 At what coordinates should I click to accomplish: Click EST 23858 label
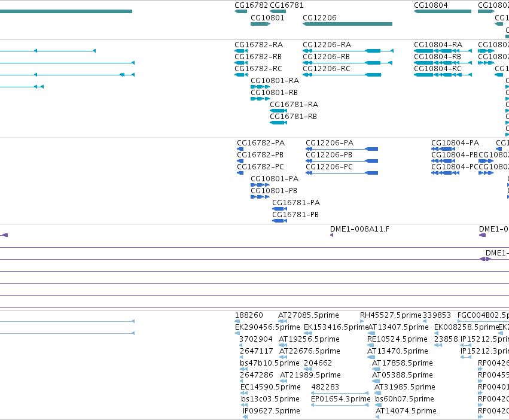[446, 339]
